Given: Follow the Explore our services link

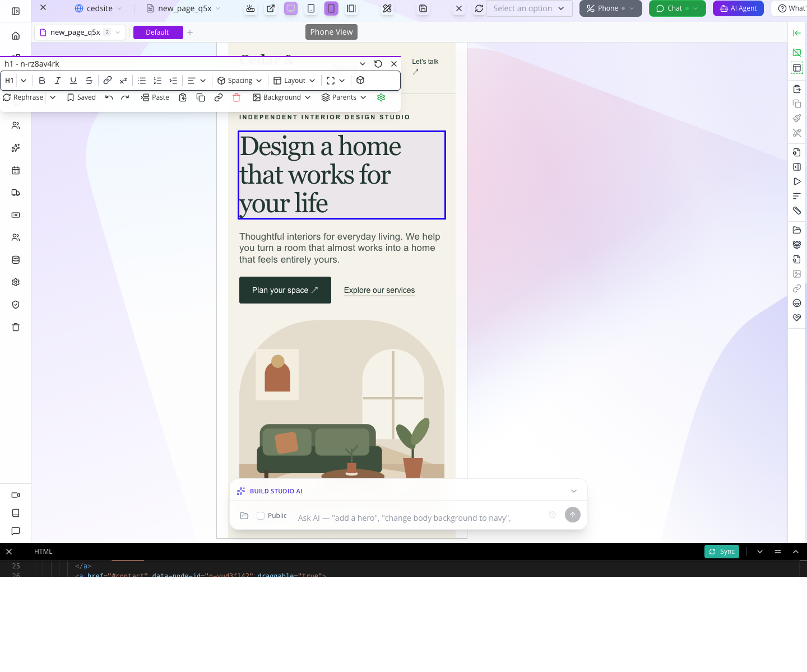Looking at the screenshot, I should pyautogui.click(x=379, y=290).
